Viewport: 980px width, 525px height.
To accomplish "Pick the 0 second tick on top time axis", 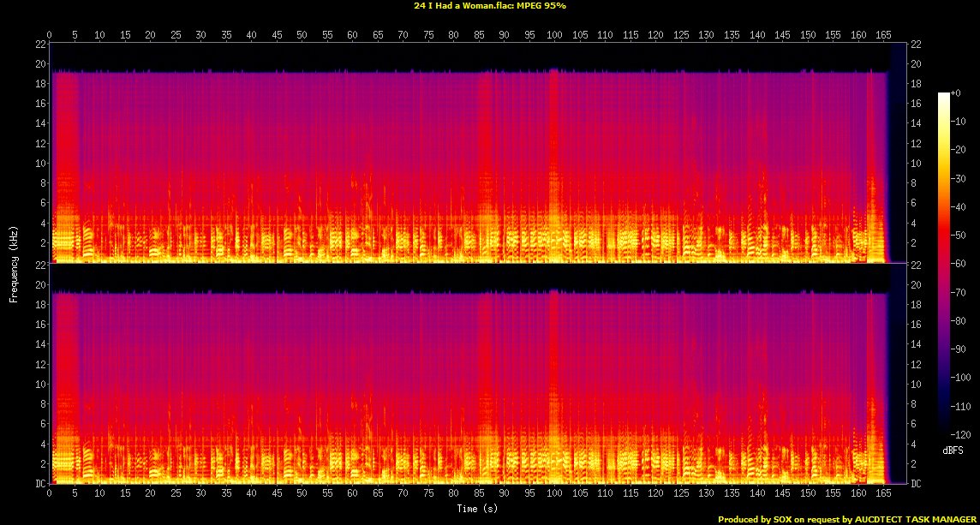I will click(x=50, y=35).
